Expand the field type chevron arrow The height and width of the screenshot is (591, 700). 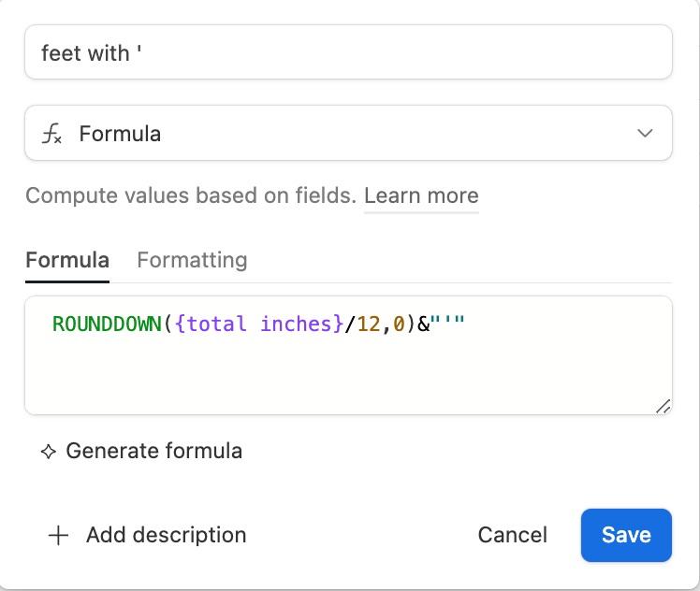pos(645,133)
